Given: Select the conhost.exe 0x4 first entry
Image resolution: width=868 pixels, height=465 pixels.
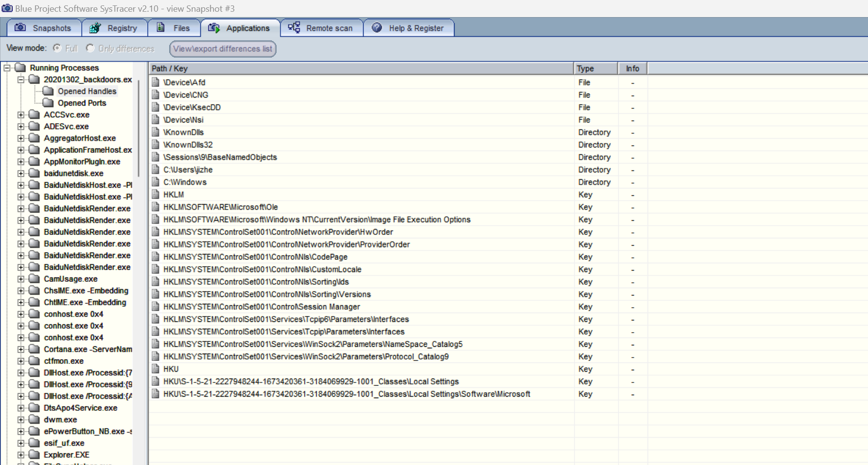Looking at the screenshot, I should click(73, 314).
